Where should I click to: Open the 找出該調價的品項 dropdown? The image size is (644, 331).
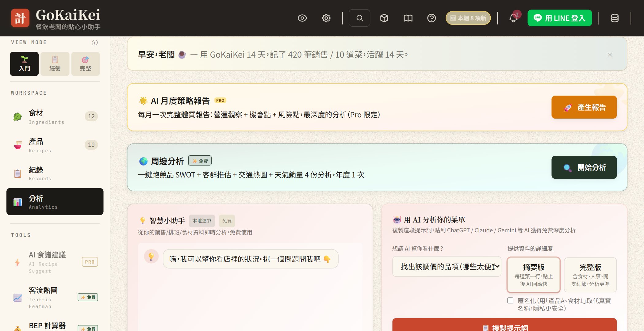[447, 267]
